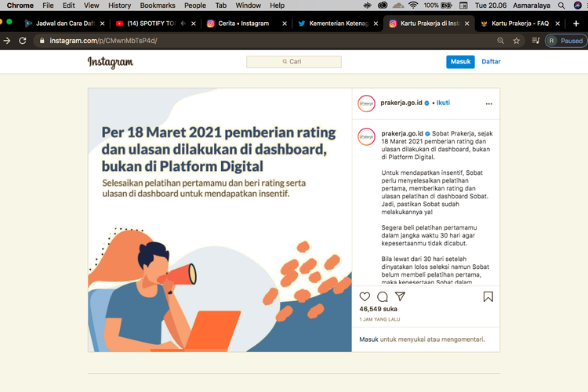Image resolution: width=588 pixels, height=392 pixels.
Task: Click the Paused profile button in Chrome
Action: pos(565,41)
